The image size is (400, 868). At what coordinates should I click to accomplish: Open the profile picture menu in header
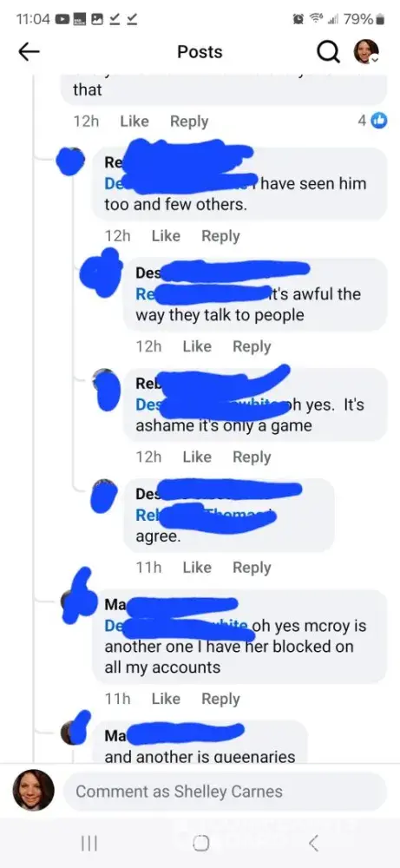click(x=366, y=52)
